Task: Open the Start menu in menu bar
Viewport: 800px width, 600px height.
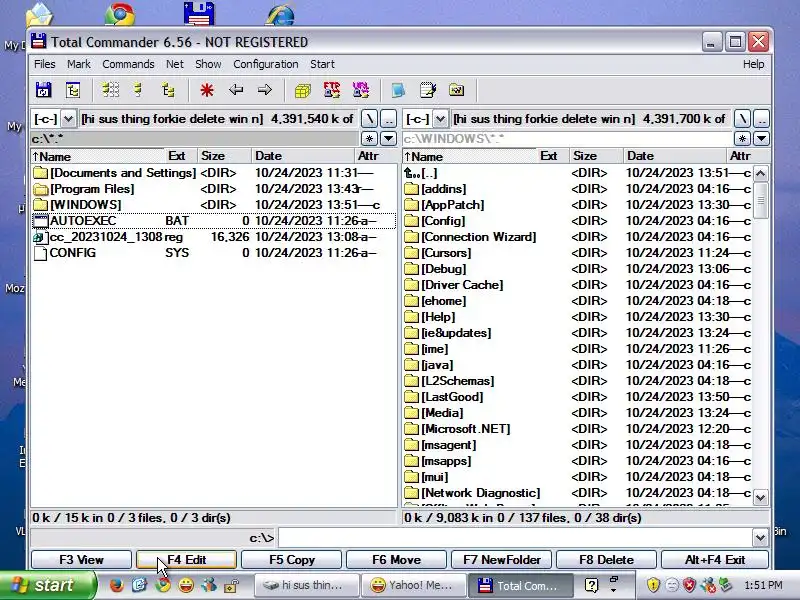Action: 322,64
